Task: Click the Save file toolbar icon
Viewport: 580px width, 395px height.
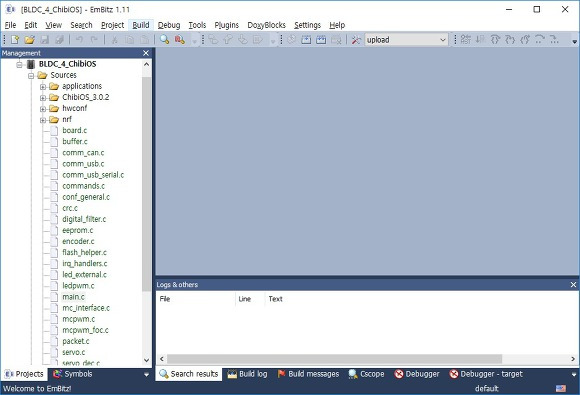Action: 44,40
